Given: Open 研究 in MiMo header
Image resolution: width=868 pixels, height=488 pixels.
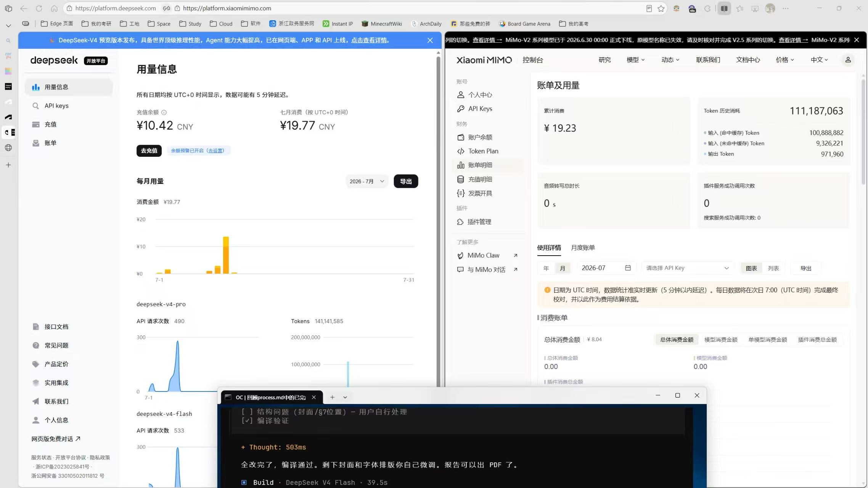Looking at the screenshot, I should (604, 60).
